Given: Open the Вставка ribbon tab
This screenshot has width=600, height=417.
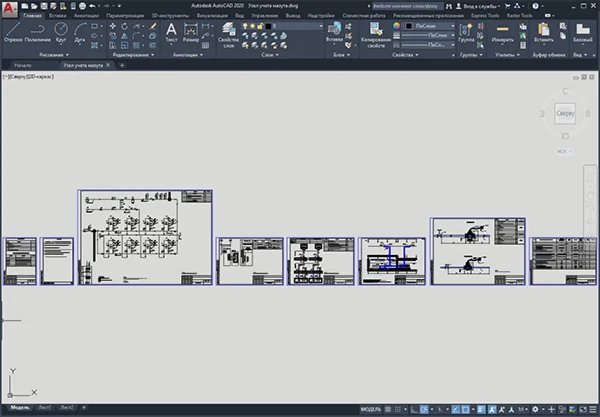Looking at the screenshot, I should (x=57, y=16).
